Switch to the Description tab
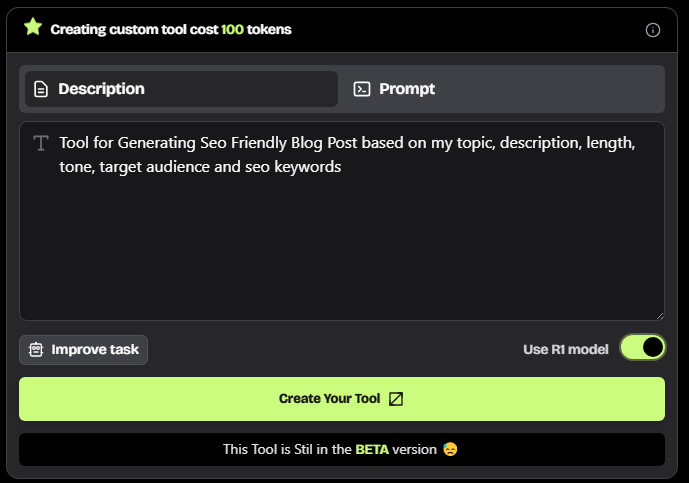 coord(181,89)
